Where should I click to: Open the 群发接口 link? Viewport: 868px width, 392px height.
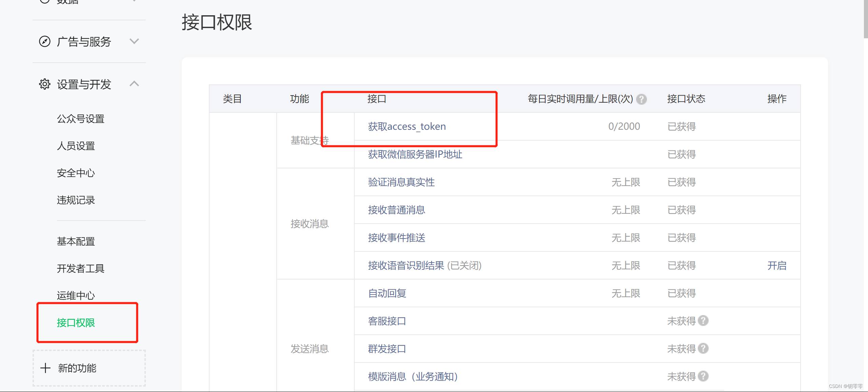pyautogui.click(x=387, y=349)
